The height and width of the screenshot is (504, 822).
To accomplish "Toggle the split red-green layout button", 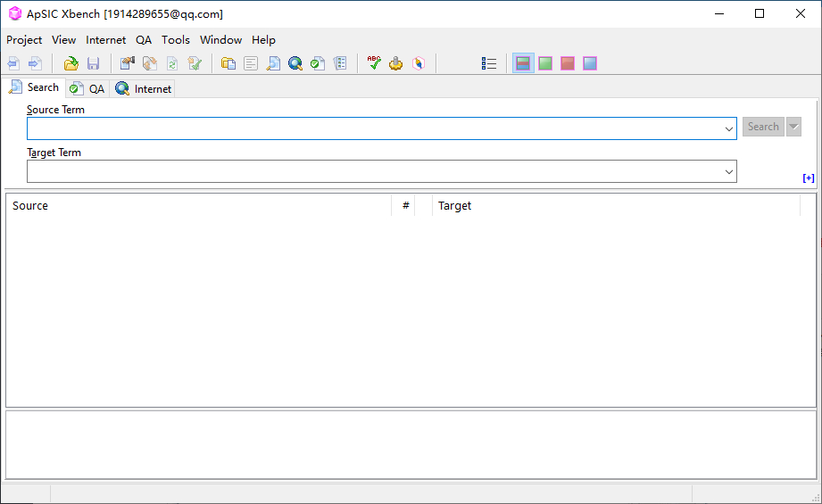I will pyautogui.click(x=523, y=63).
